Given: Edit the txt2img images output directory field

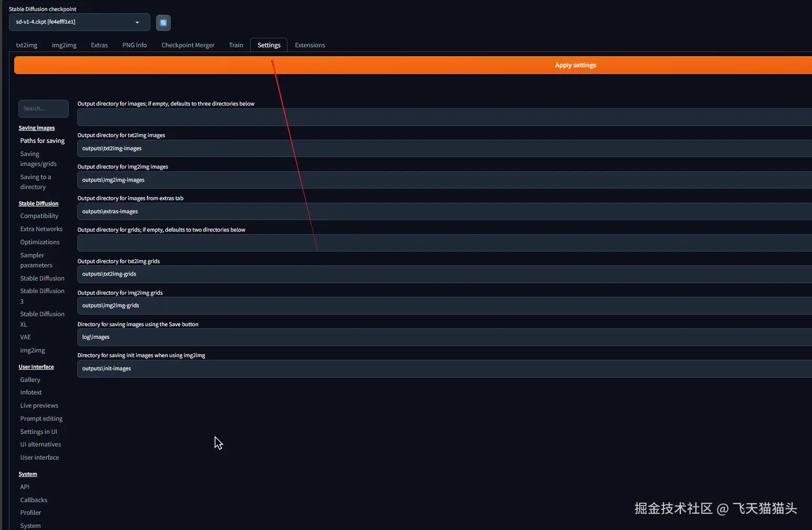Looking at the screenshot, I should pos(445,149).
